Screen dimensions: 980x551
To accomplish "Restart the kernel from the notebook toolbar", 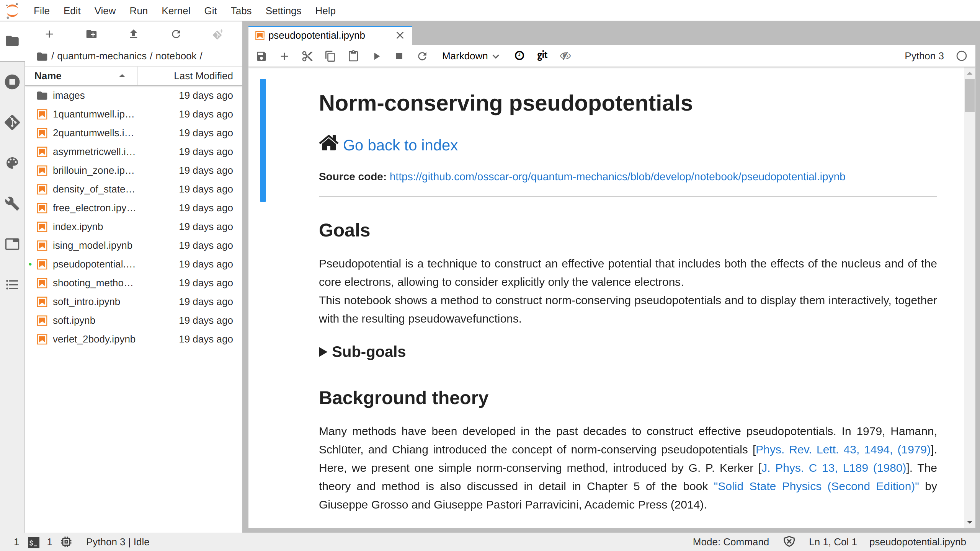I will coord(422,56).
